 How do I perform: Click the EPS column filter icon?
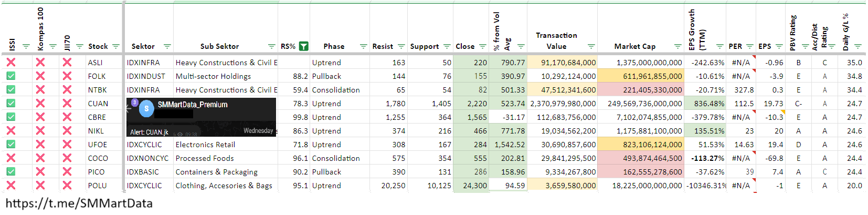[x=779, y=46]
